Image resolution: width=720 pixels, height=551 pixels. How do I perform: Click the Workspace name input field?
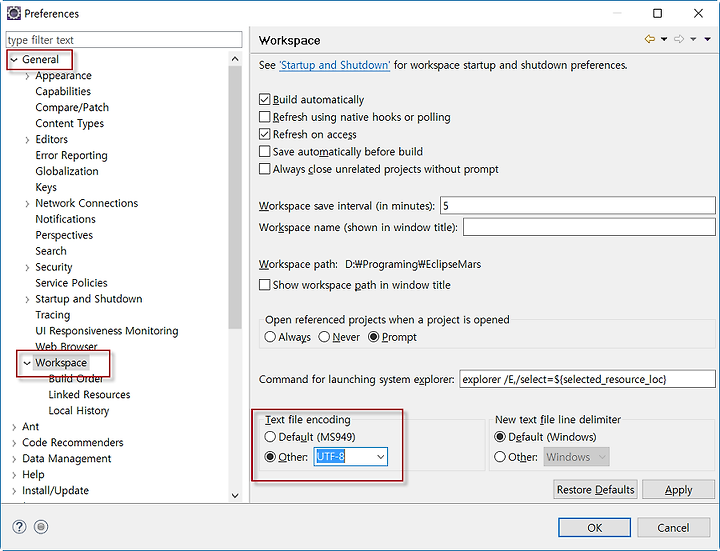[x=589, y=227]
